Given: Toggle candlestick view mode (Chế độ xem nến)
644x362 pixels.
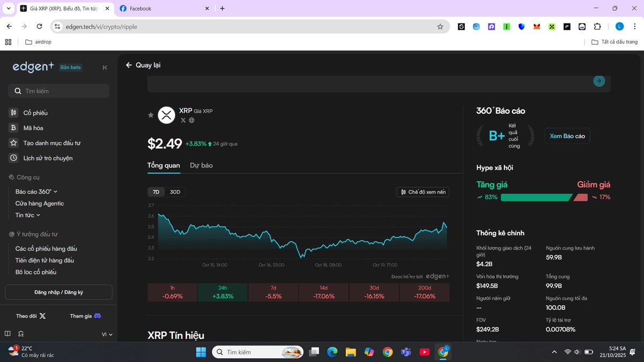Looking at the screenshot, I should 423,192.
